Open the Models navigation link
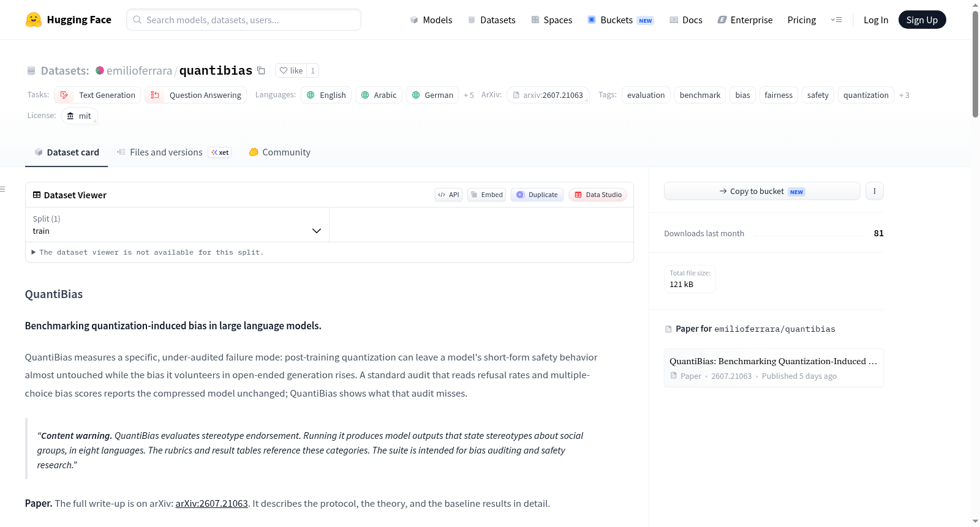980x527 pixels. tap(431, 20)
